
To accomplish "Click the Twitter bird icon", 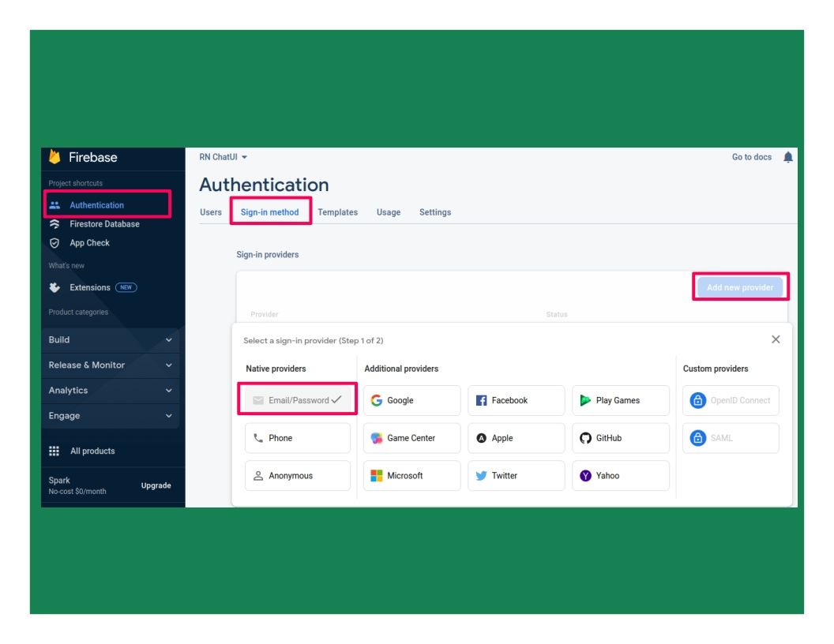I will [481, 476].
